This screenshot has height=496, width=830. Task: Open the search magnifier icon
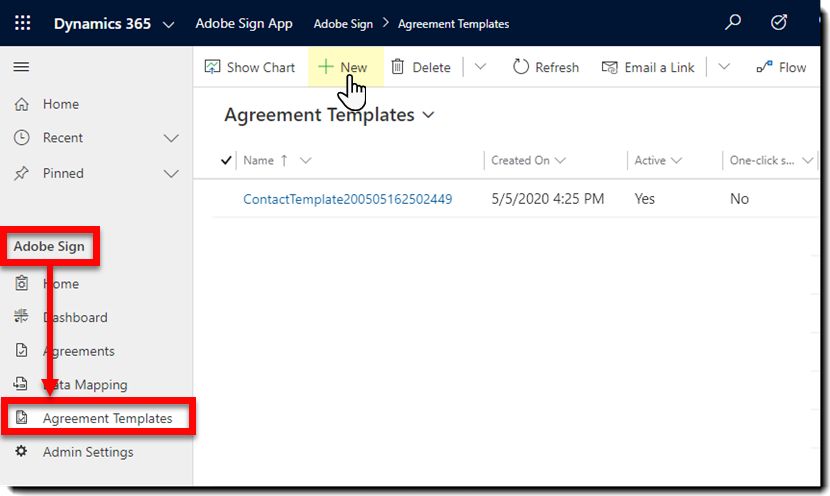point(733,23)
